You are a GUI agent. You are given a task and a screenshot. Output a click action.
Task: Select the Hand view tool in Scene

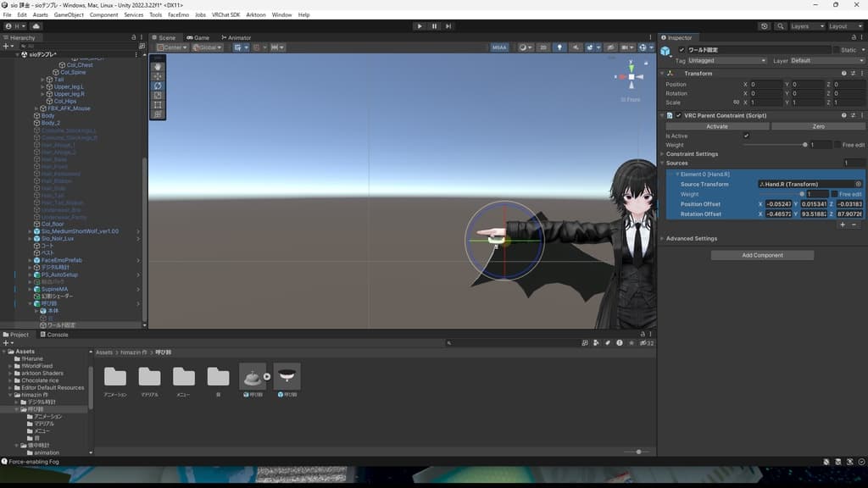158,67
